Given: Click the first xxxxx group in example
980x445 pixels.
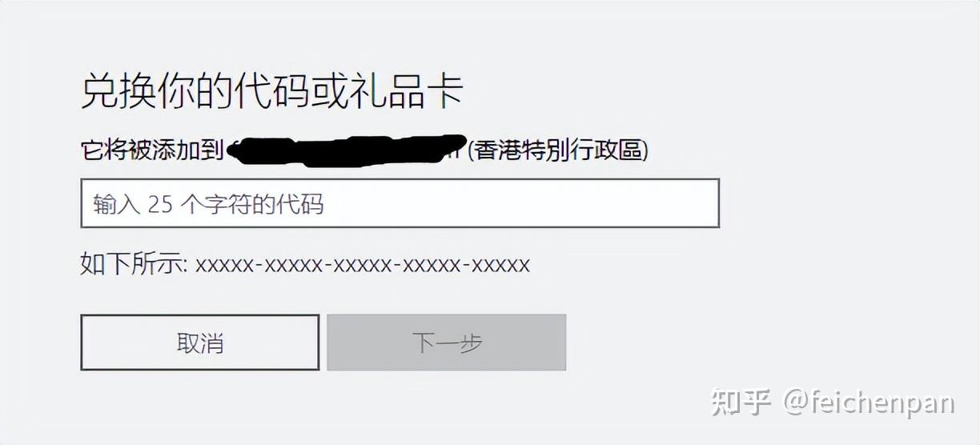Looking at the screenshot, I should (x=225, y=265).
